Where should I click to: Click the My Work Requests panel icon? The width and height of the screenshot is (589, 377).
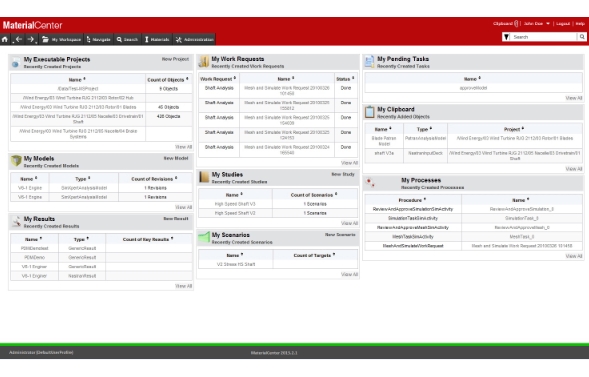pos(204,61)
